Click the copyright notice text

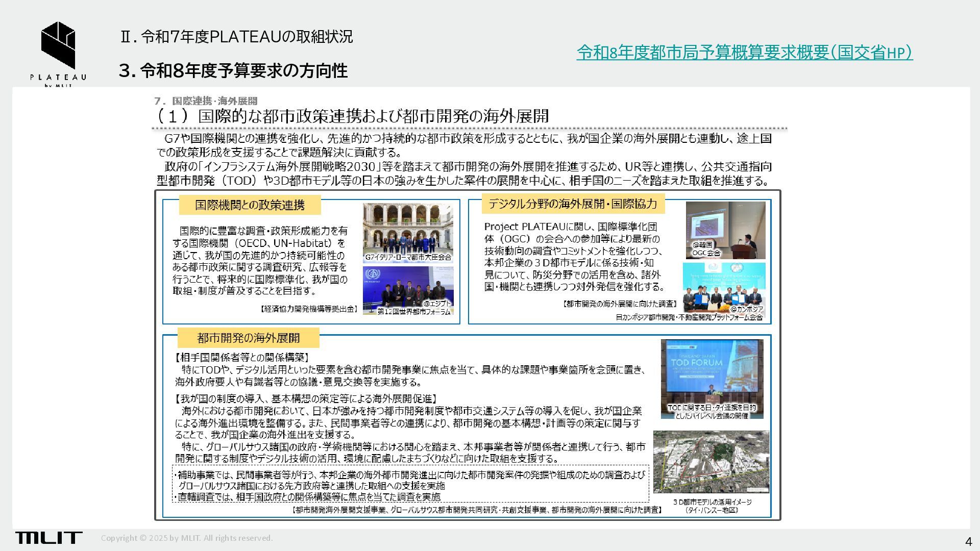point(187,538)
